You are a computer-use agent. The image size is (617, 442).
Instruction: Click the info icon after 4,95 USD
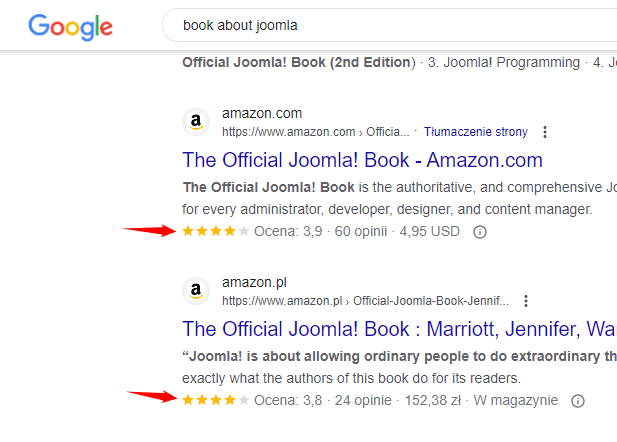pyautogui.click(x=479, y=232)
